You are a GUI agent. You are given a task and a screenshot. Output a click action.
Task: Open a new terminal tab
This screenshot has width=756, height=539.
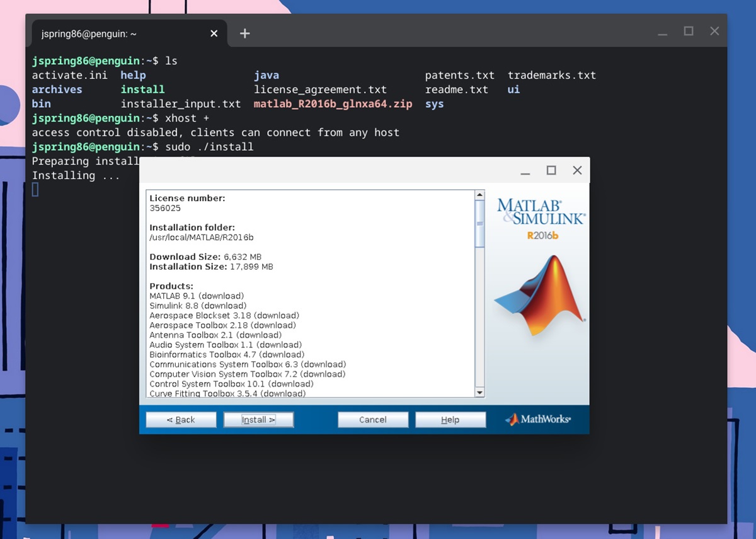[245, 33]
